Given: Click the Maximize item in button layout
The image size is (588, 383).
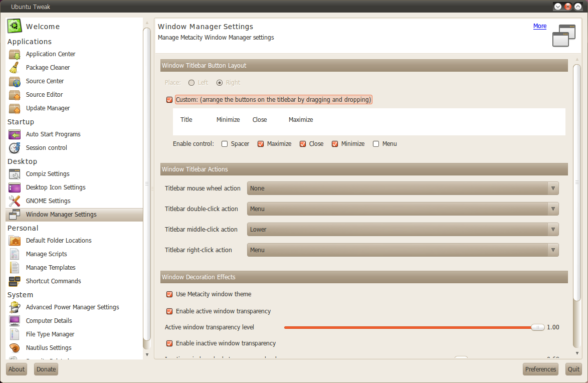Looking at the screenshot, I should click(301, 120).
